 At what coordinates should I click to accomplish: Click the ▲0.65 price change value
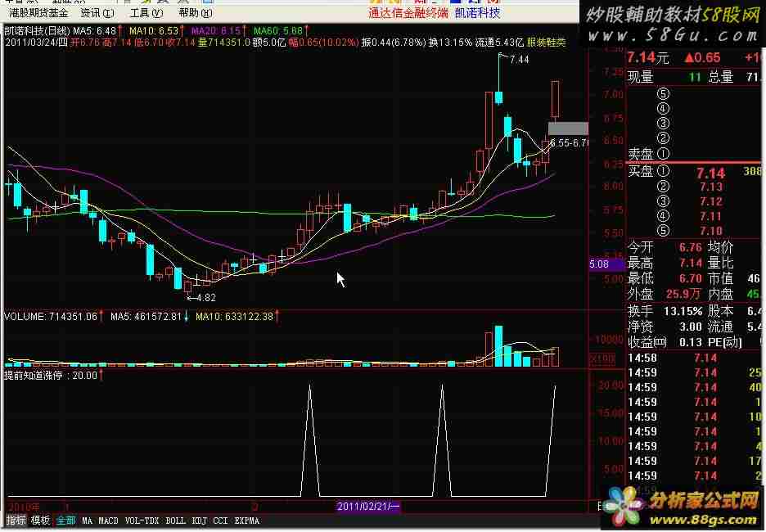[702, 57]
